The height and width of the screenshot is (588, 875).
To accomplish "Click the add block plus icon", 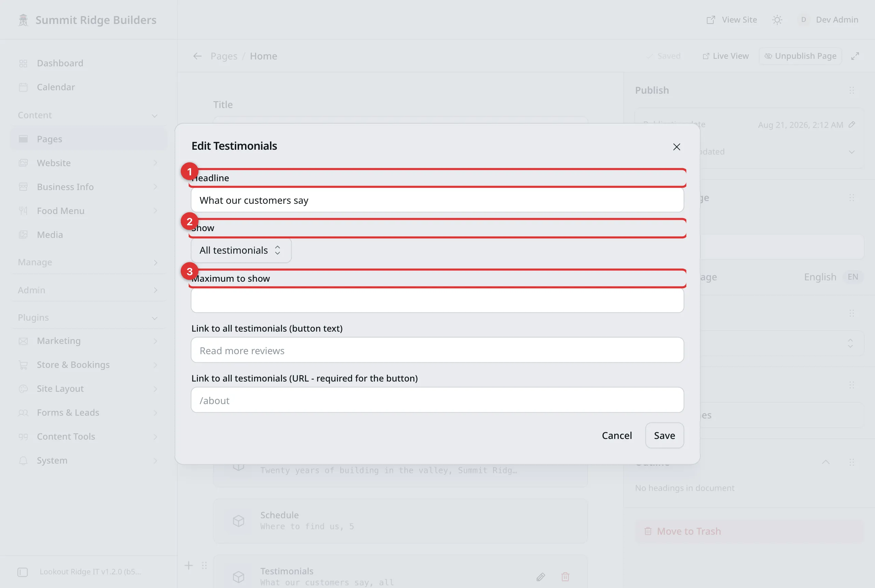I will (x=189, y=565).
